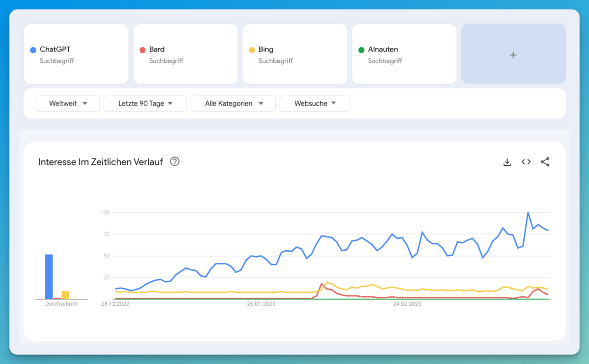Open the Weltweit region dropdown
This screenshot has width=589, height=364.
[67, 104]
